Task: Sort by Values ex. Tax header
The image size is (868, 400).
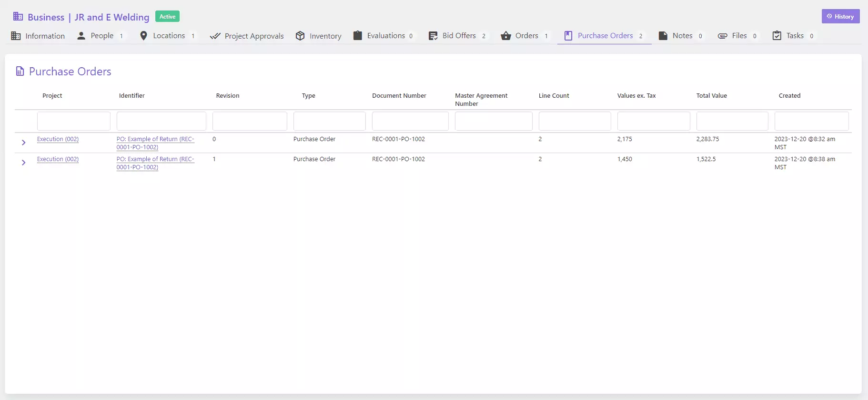Action: [636, 96]
